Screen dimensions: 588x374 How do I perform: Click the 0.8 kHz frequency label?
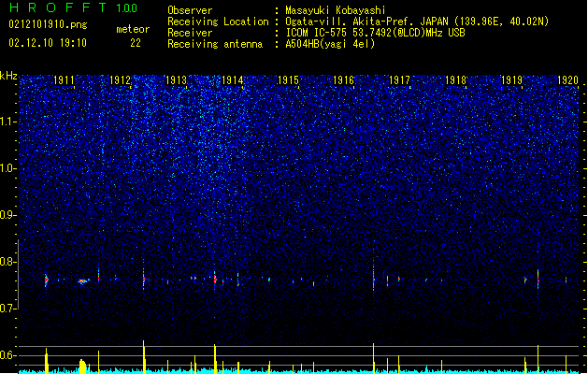7,262
